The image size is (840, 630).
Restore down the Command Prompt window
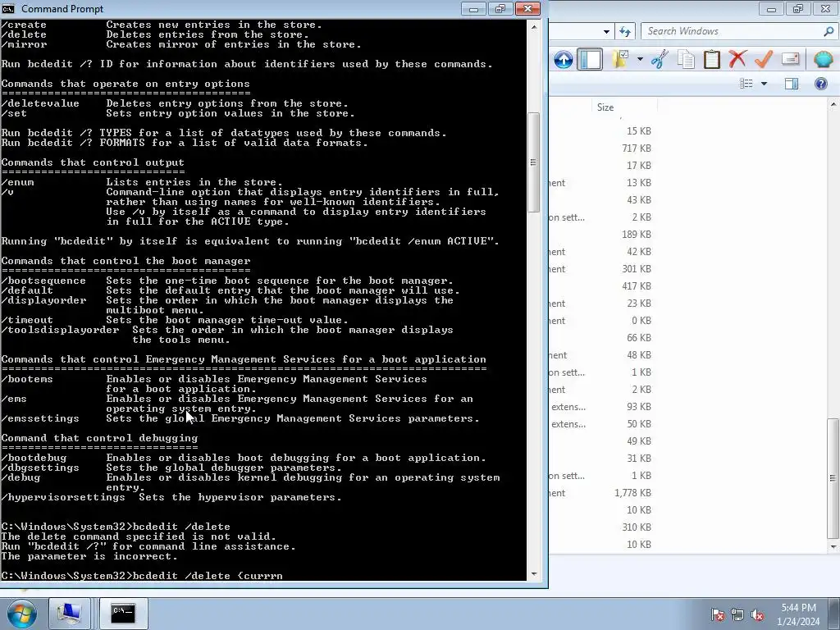[x=500, y=8]
